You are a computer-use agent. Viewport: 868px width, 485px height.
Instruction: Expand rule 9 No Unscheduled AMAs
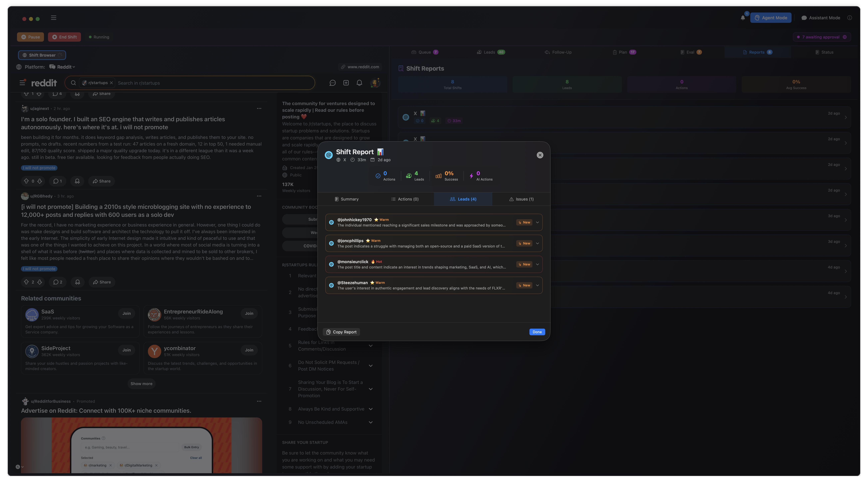tap(370, 422)
